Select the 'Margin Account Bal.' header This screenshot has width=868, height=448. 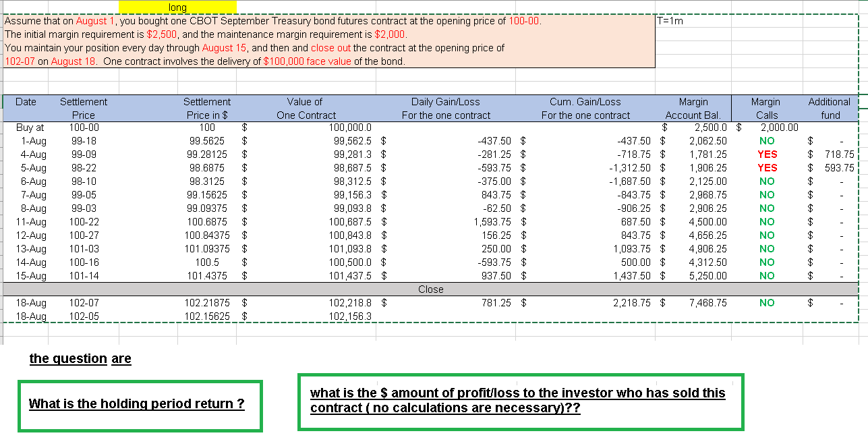[693, 109]
